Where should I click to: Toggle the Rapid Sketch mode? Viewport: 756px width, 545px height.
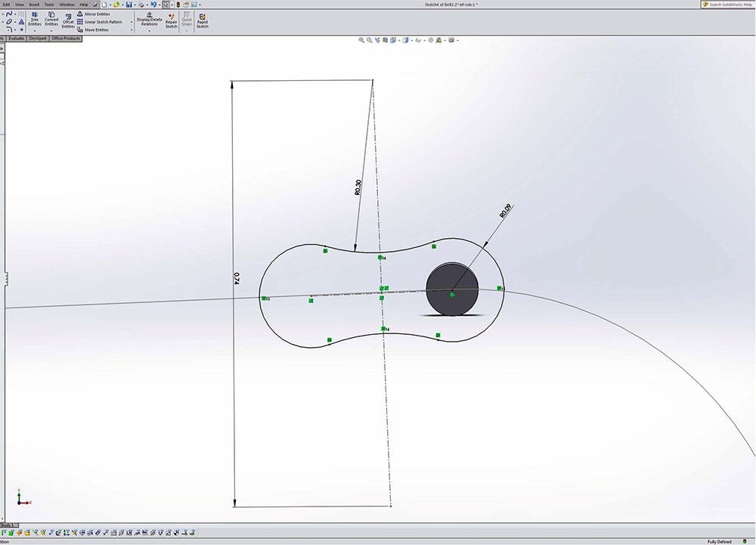click(202, 20)
